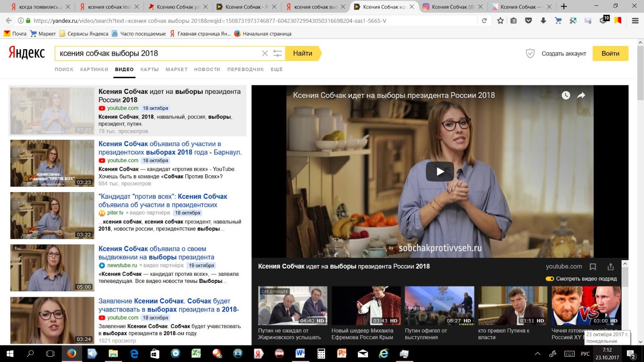Click the Pocket icon in toolbar

529,21
